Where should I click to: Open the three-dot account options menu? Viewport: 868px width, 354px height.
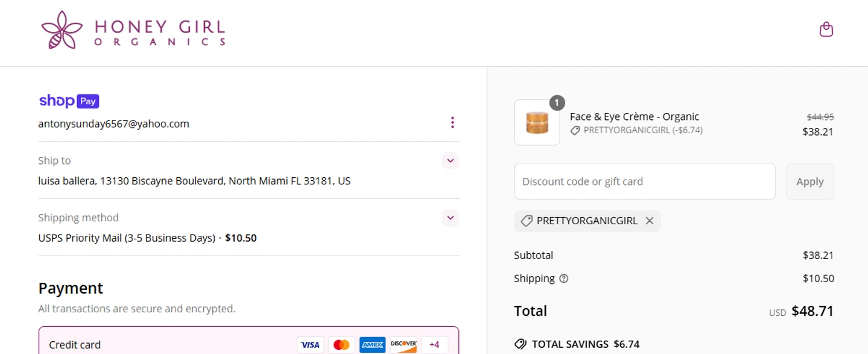(x=453, y=122)
